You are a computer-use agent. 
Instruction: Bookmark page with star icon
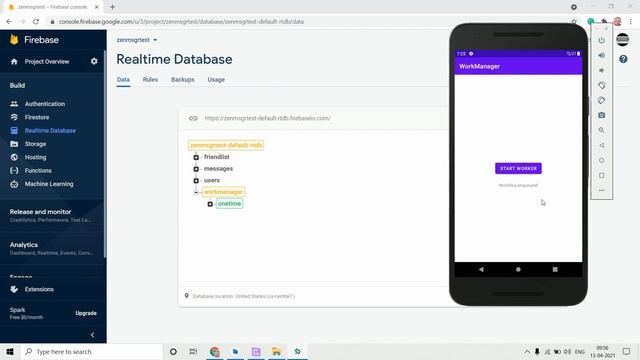[x=574, y=22]
